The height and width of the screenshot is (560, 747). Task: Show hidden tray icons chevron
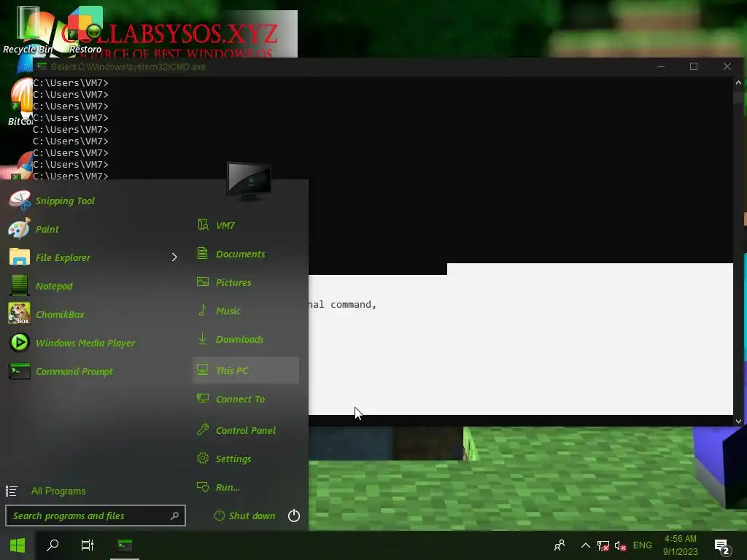[586, 545]
